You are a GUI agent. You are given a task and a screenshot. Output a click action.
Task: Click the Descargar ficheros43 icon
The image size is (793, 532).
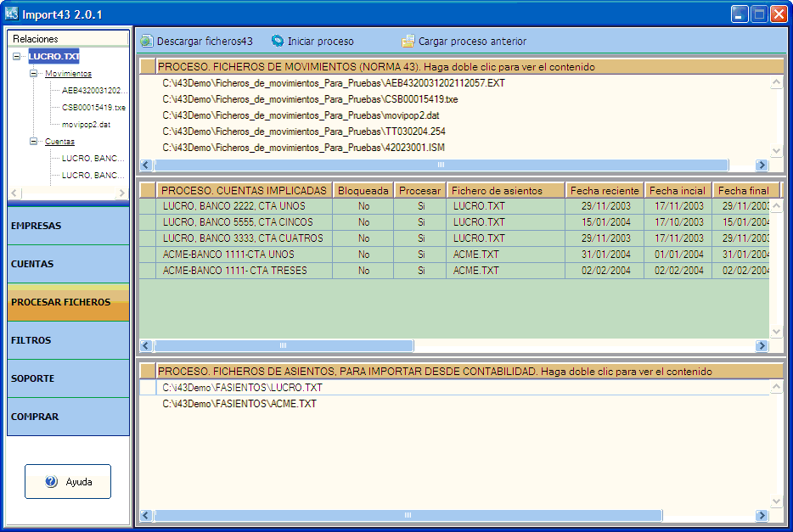(x=147, y=41)
